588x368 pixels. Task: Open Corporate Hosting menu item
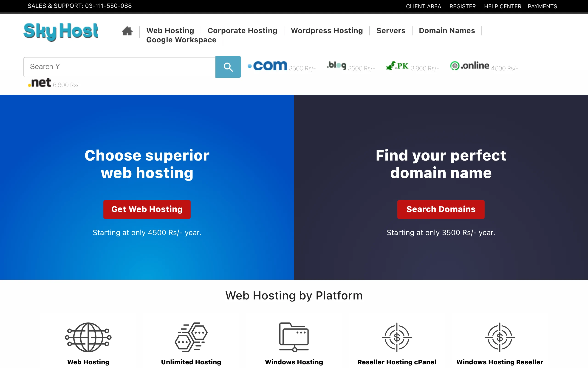[x=242, y=31]
